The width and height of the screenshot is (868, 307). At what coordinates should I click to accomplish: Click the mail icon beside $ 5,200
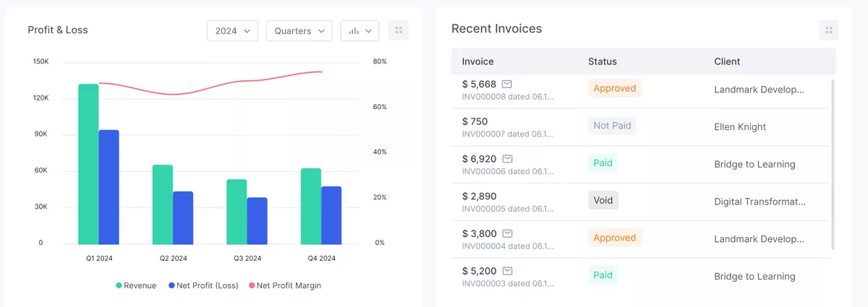tap(508, 271)
